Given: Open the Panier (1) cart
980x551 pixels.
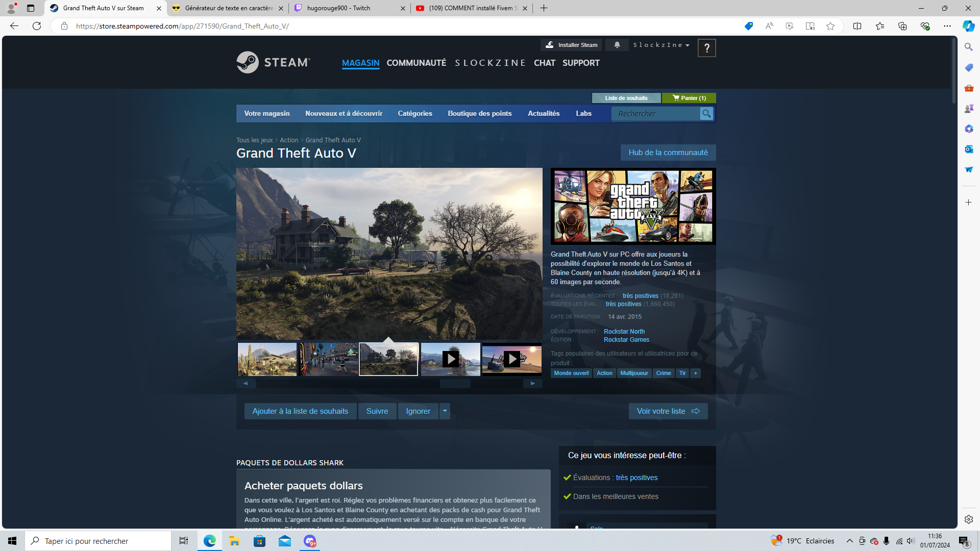Looking at the screenshot, I should [x=689, y=98].
